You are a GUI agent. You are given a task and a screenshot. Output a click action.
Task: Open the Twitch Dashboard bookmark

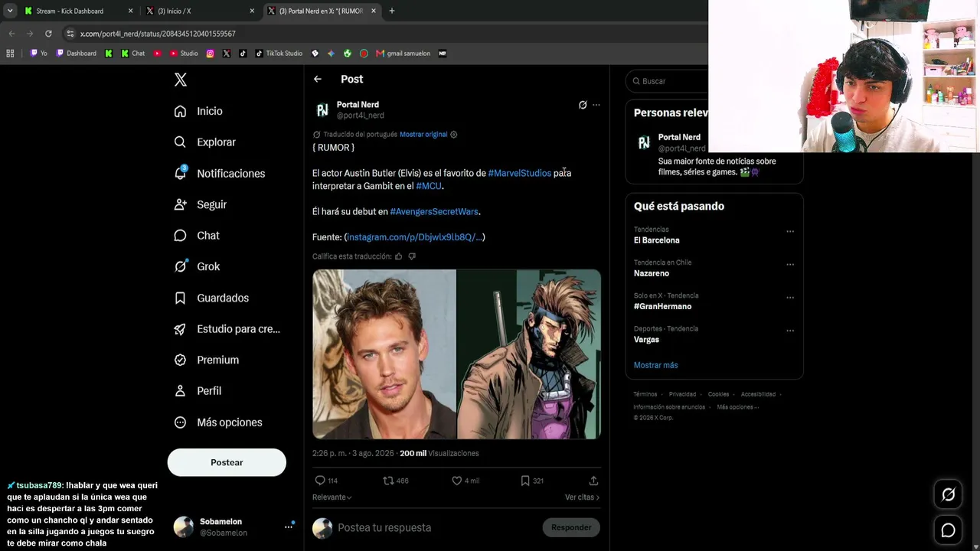pos(76,54)
